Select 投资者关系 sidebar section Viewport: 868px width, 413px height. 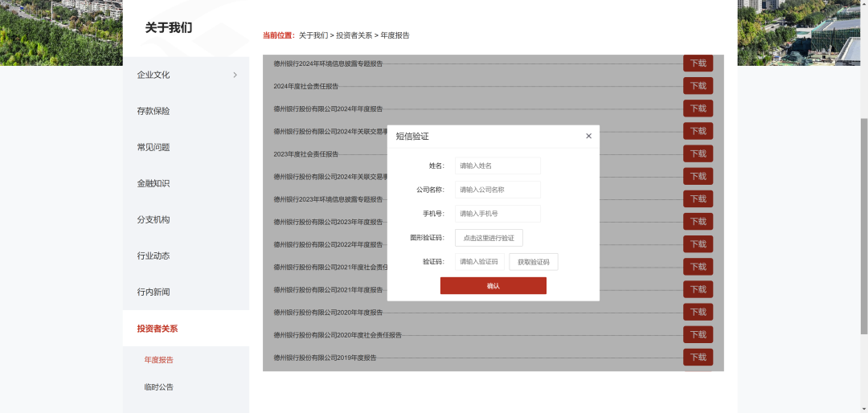(158, 329)
